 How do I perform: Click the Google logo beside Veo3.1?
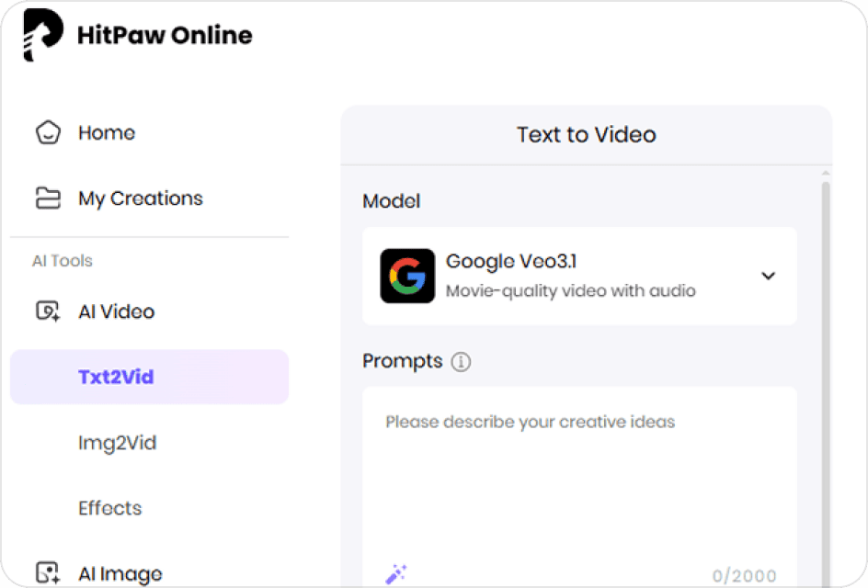pyautogui.click(x=407, y=276)
